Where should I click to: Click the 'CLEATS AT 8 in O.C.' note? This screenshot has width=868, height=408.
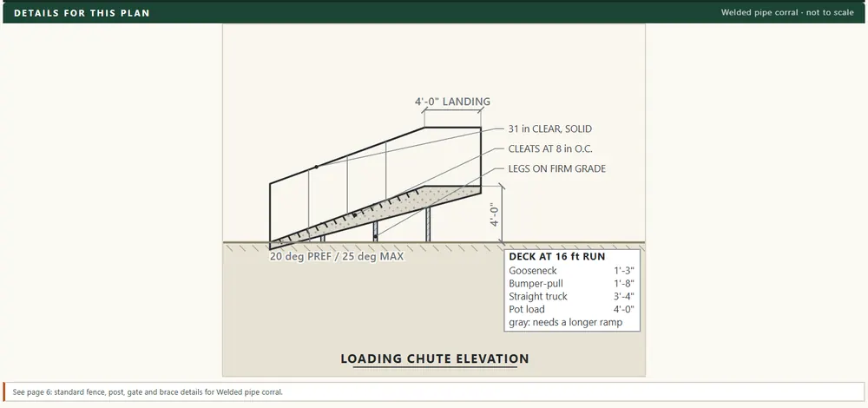point(551,149)
